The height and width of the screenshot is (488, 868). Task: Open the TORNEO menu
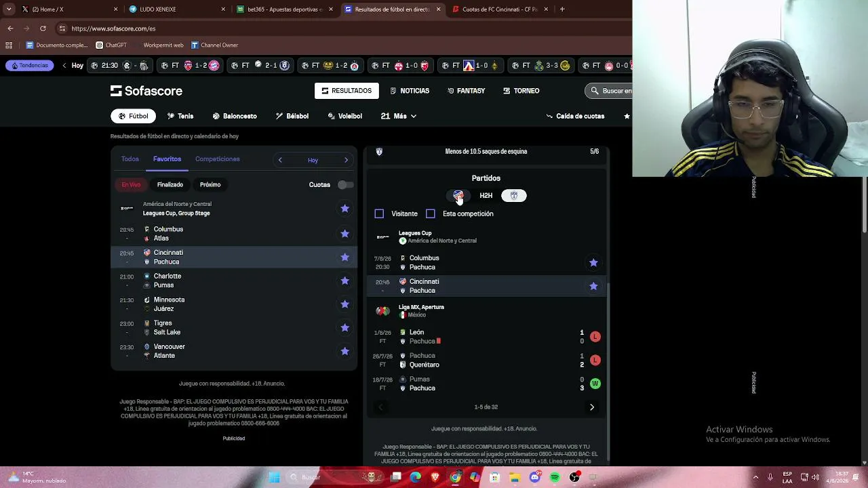click(x=521, y=91)
